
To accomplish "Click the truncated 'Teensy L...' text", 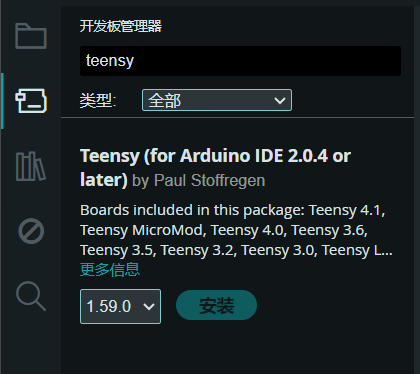I will pyautogui.click(x=357, y=250).
